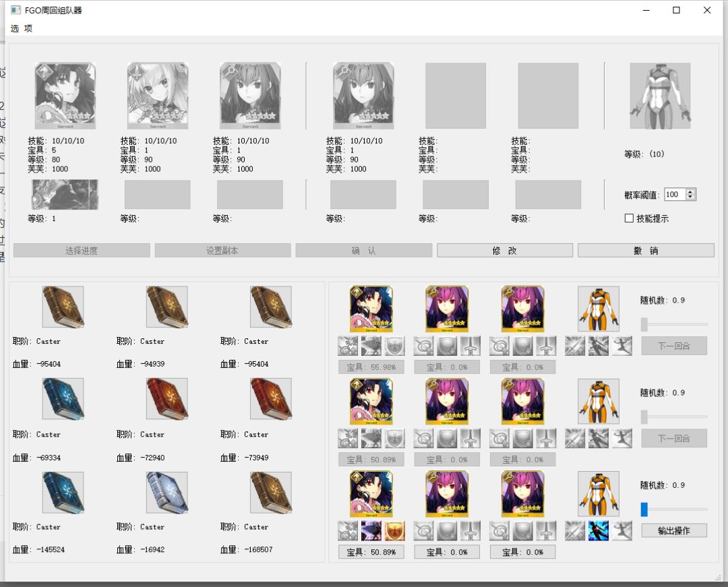
Task: Click the 选择进度 button
Action: click(82, 251)
